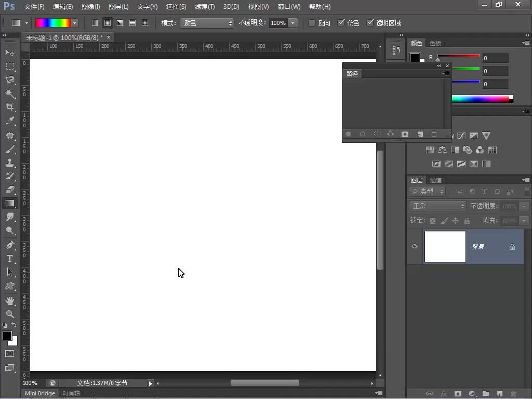Select the Zoom tool

click(x=10, y=314)
